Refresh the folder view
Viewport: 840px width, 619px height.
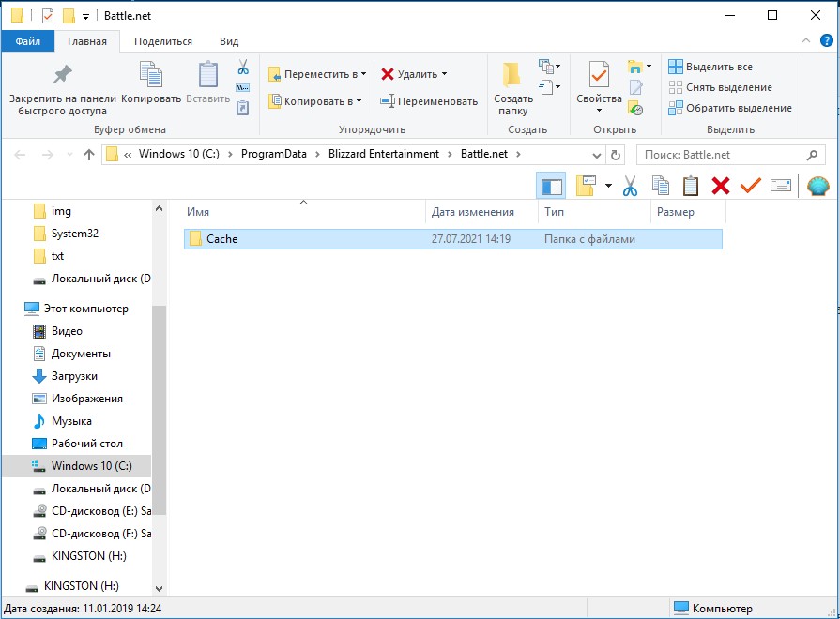(x=616, y=156)
